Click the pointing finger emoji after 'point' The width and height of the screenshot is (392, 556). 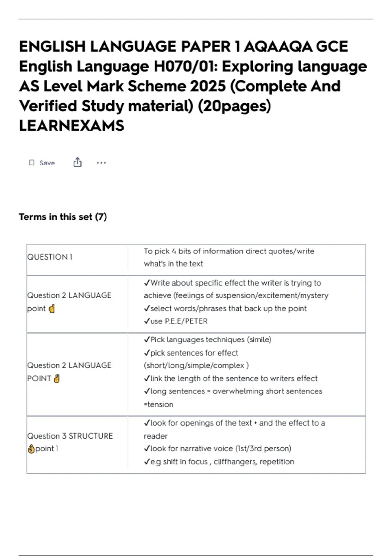tap(52, 309)
